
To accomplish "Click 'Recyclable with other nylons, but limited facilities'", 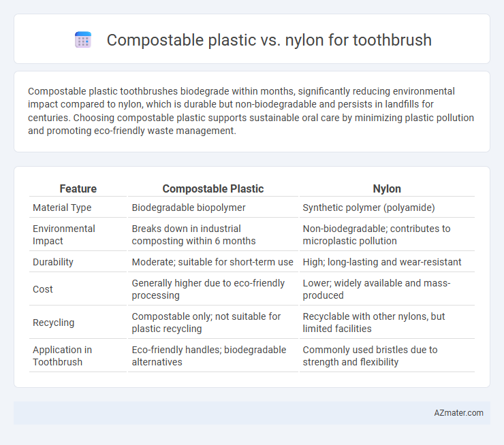I will (374, 323).
